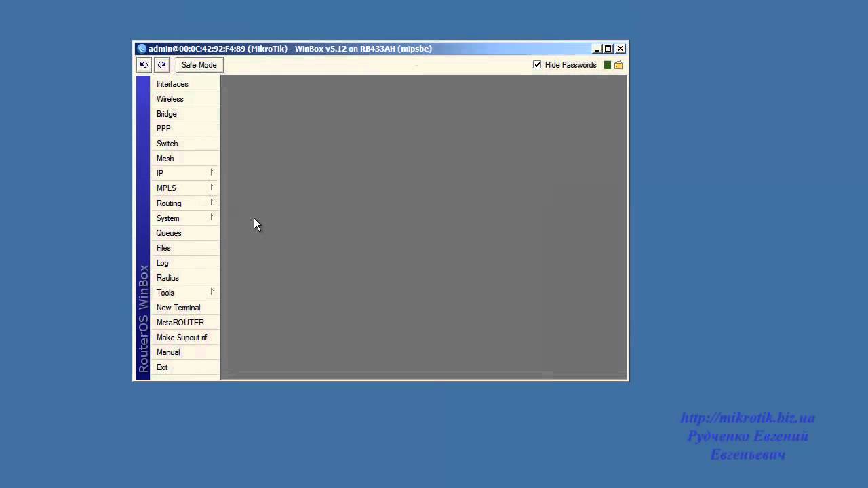The width and height of the screenshot is (868, 488).
Task: Maximize the WinBox window
Action: [x=608, y=49]
